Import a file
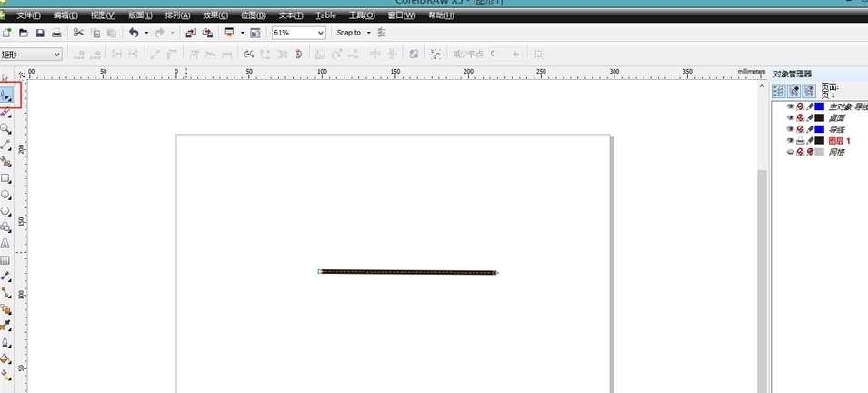The height and width of the screenshot is (393, 868). (191, 33)
